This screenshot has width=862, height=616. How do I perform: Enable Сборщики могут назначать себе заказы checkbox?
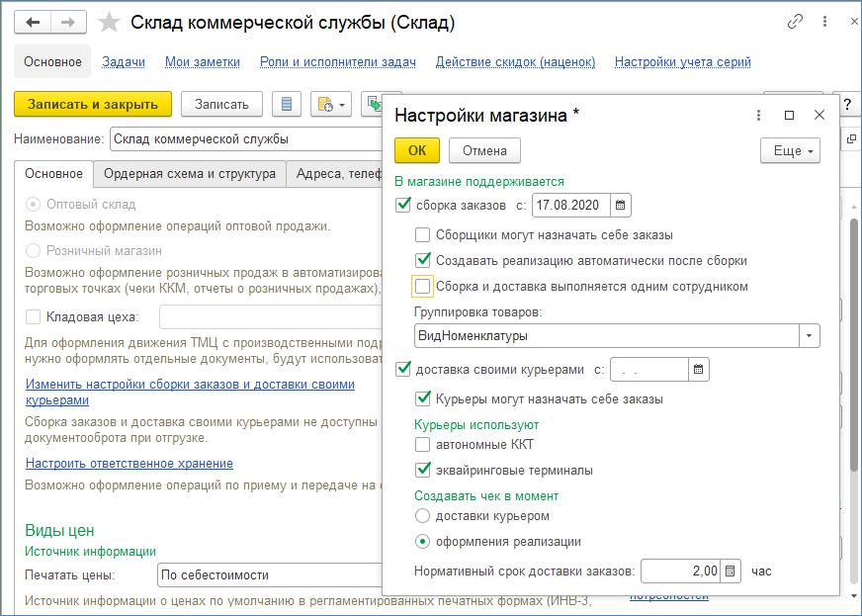coord(423,235)
